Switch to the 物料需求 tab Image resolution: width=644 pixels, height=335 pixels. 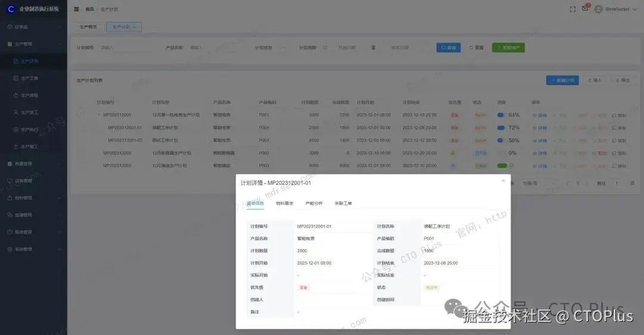pyautogui.click(x=284, y=203)
